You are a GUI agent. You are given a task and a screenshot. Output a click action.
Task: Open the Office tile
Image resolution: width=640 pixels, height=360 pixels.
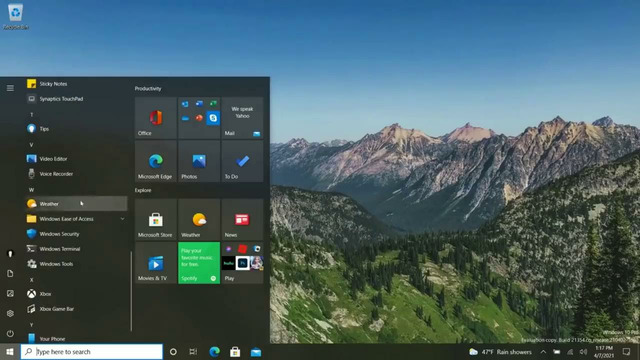click(x=156, y=118)
